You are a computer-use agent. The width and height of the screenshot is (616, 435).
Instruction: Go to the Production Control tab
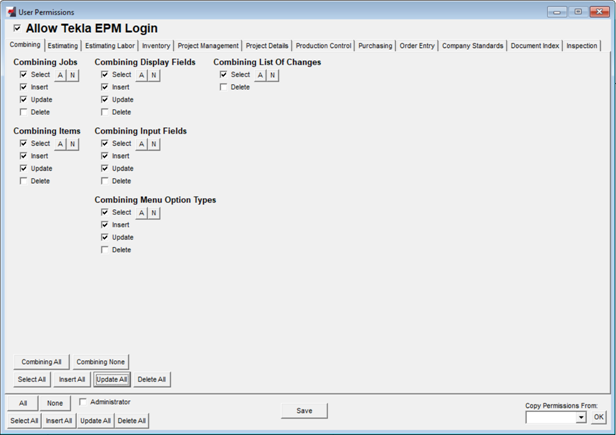point(323,46)
